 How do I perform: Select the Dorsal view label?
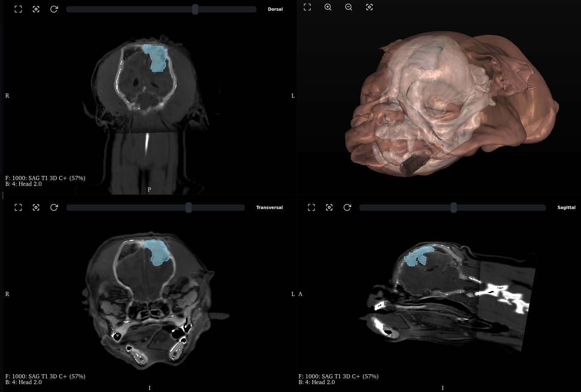coord(275,9)
